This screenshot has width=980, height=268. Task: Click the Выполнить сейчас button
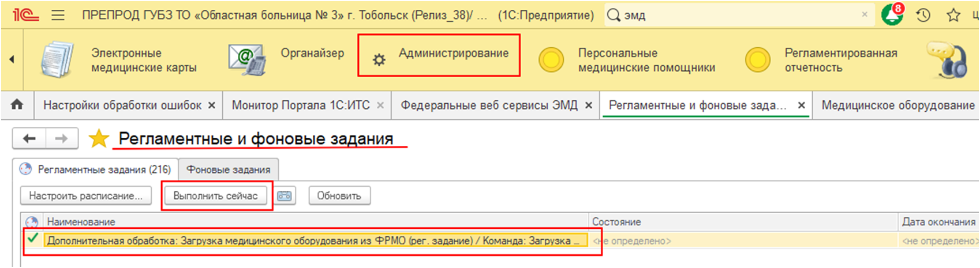click(x=215, y=196)
